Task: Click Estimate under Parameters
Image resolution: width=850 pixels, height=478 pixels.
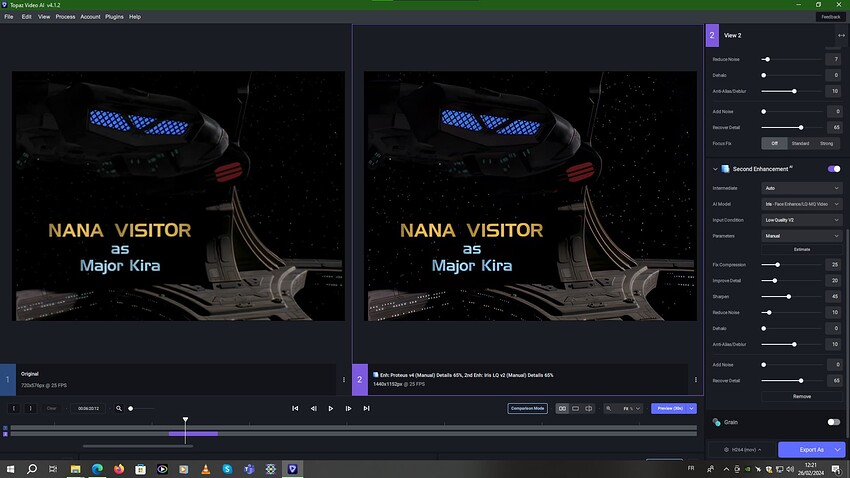Action: 802,249
